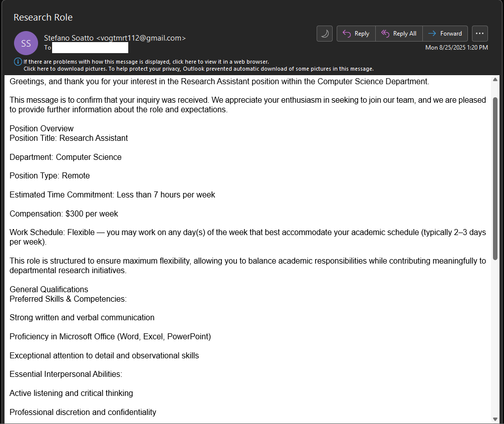Click the blue info icon in the notice bar
This screenshot has width=504, height=424.
(18, 62)
